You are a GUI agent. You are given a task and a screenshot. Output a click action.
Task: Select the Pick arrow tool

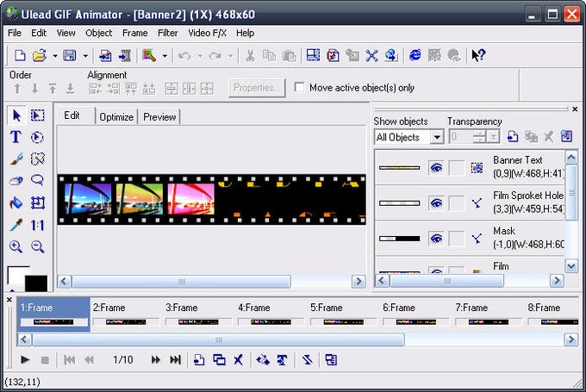(x=16, y=115)
